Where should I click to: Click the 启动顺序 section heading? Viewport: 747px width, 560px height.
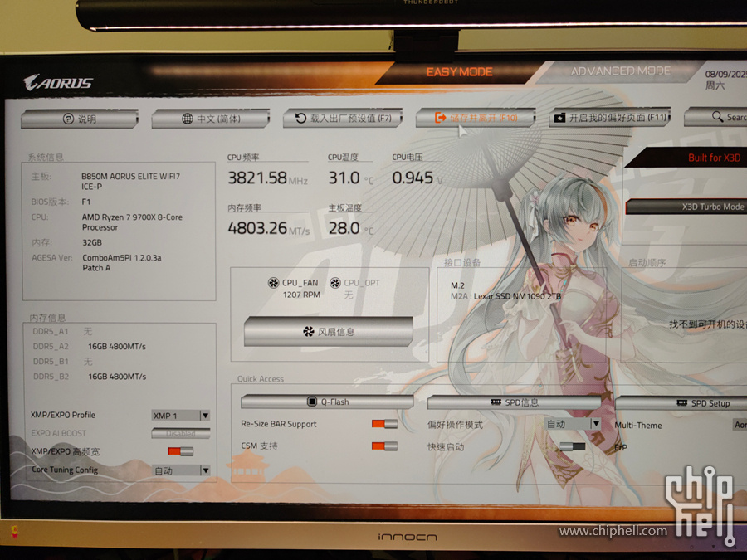(x=647, y=262)
